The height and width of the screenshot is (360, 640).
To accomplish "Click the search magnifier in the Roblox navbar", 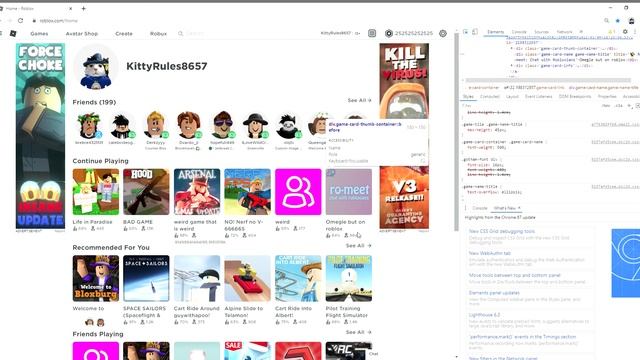I will pyautogui.click(x=180, y=33).
